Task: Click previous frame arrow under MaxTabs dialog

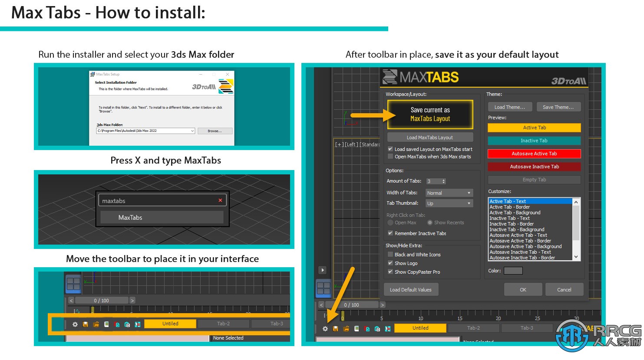Action: 321,305
